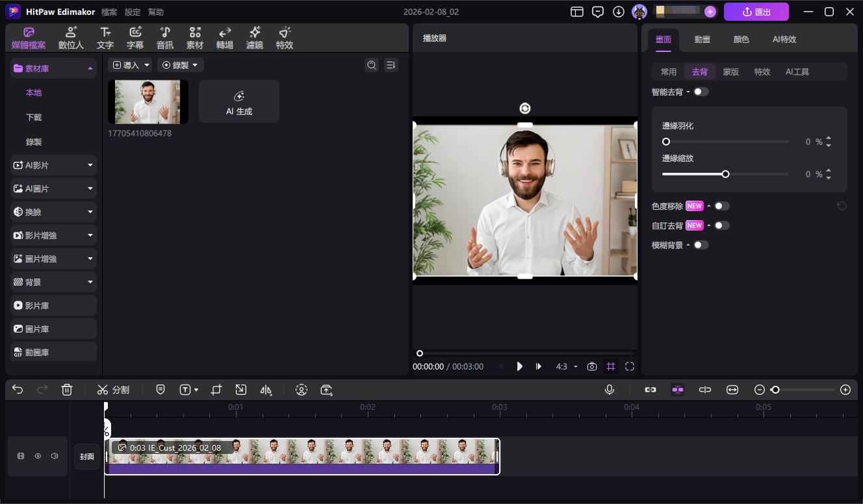Split the clip with 分割 tool

click(x=114, y=390)
